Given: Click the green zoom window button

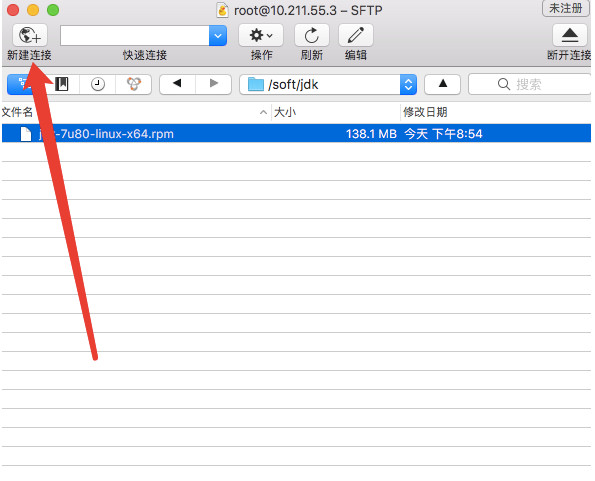Looking at the screenshot, I should [x=53, y=10].
